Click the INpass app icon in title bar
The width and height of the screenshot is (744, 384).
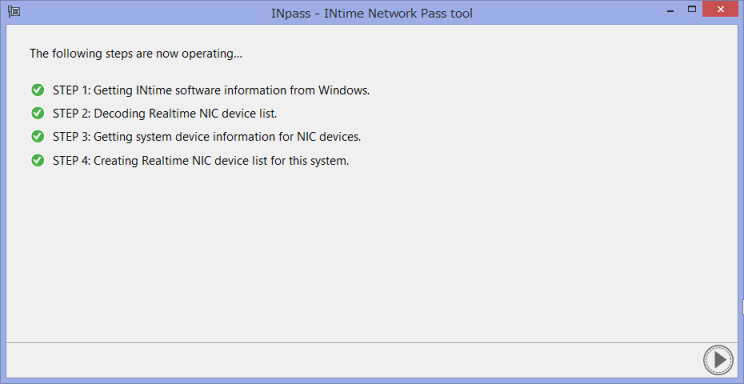pos(14,11)
